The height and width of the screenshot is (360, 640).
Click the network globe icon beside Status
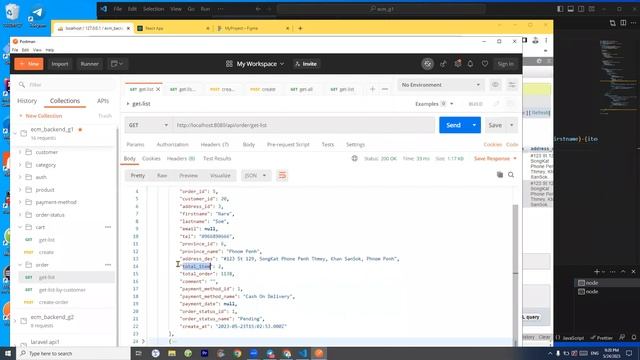point(354,158)
